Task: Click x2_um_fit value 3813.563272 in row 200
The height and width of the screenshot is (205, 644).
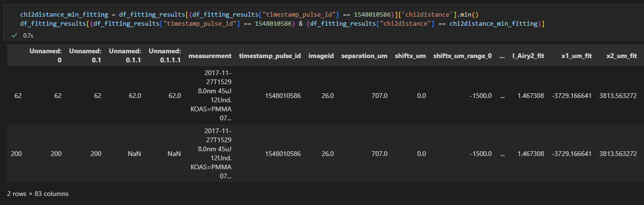Action: pyautogui.click(x=618, y=154)
